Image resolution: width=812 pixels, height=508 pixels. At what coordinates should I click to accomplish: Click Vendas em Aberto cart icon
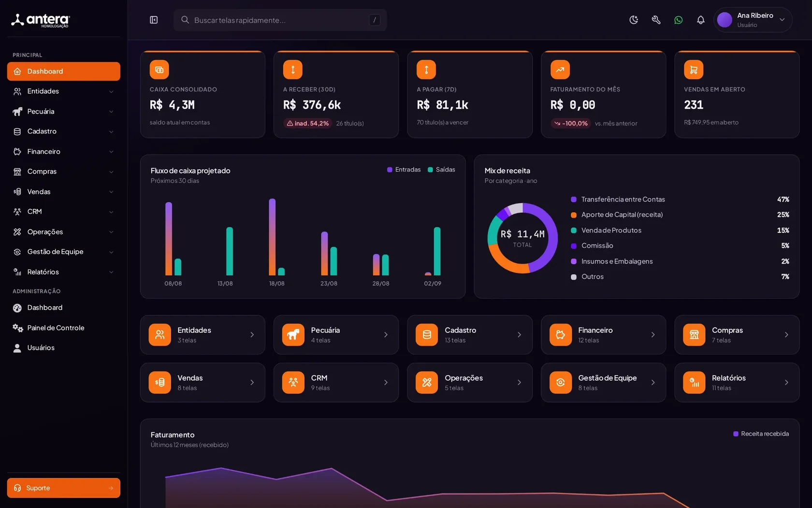(694, 70)
